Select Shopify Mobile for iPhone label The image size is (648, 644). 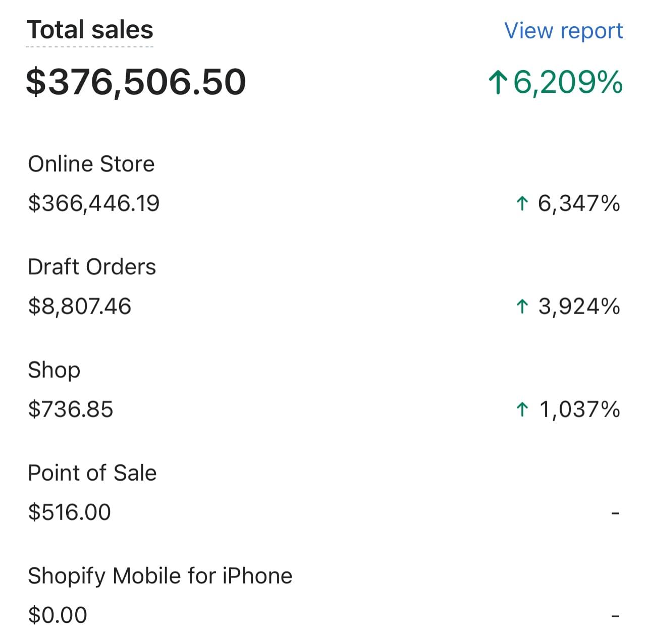click(x=160, y=576)
